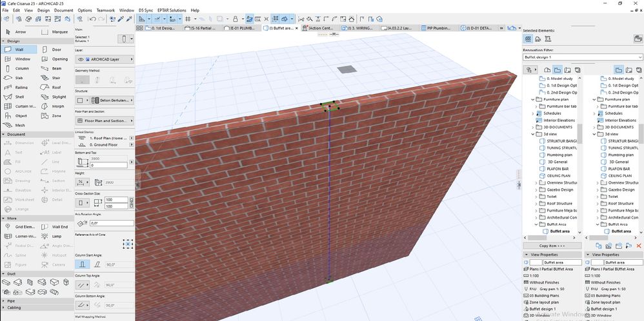This screenshot has height=321, width=644.
Task: Open the Design menu
Action: pyautogui.click(x=43, y=10)
